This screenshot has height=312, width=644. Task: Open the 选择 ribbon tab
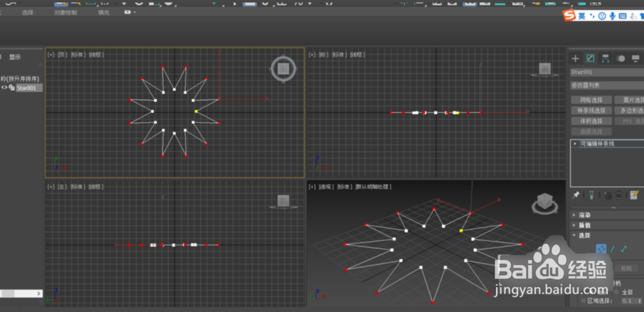click(28, 12)
